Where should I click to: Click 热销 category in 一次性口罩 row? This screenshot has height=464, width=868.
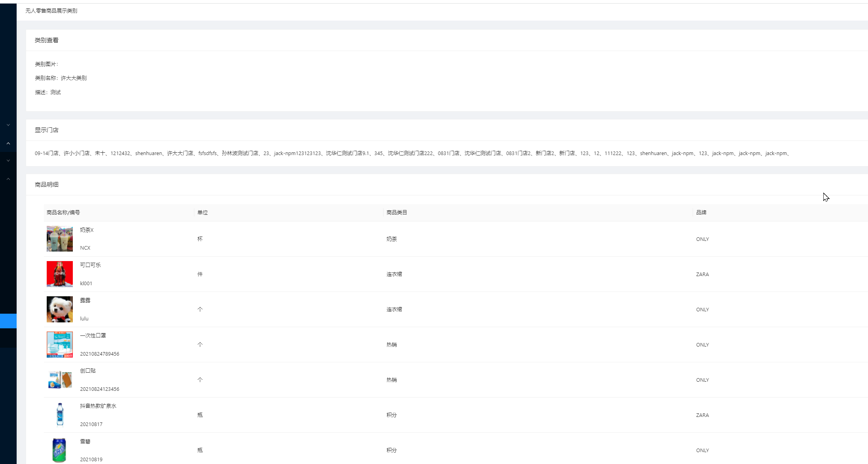pyautogui.click(x=392, y=345)
